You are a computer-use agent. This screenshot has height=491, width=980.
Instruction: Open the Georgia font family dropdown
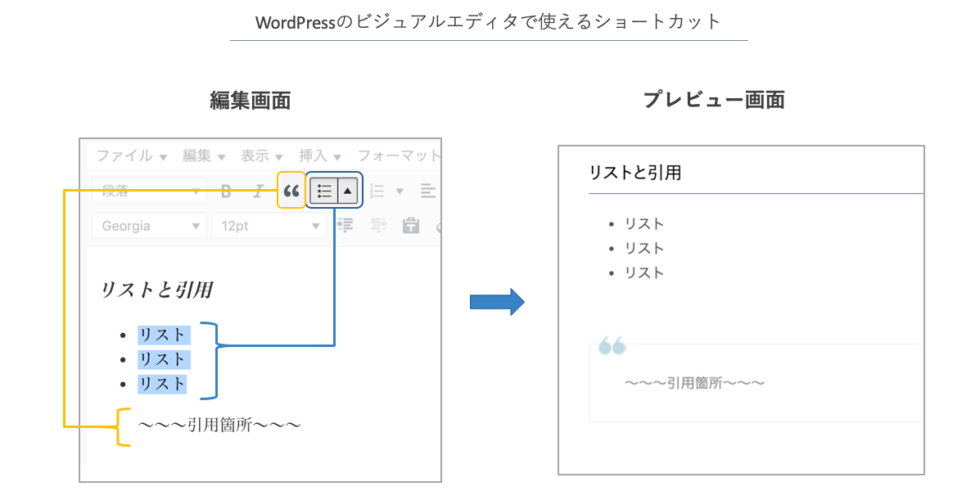pyautogui.click(x=149, y=226)
